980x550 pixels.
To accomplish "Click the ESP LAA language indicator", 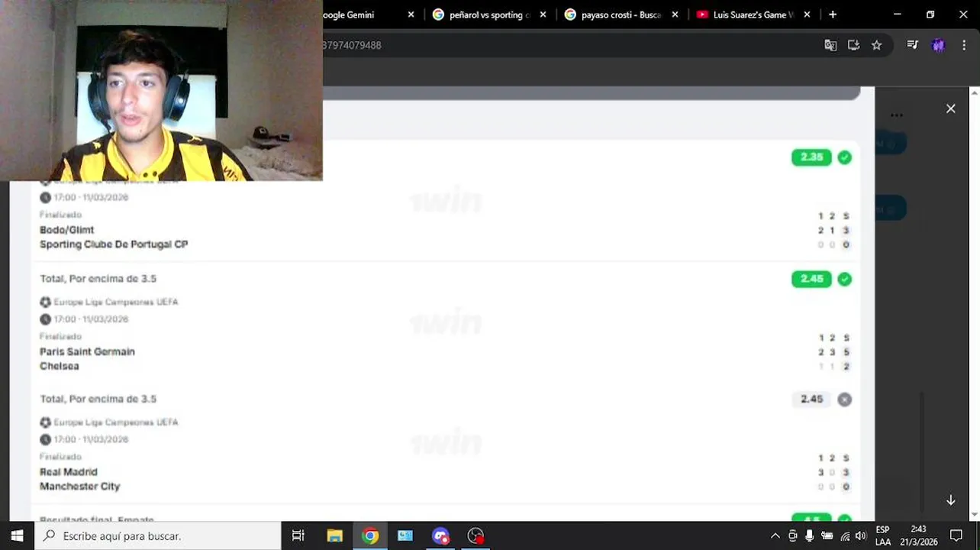I will [x=882, y=535].
